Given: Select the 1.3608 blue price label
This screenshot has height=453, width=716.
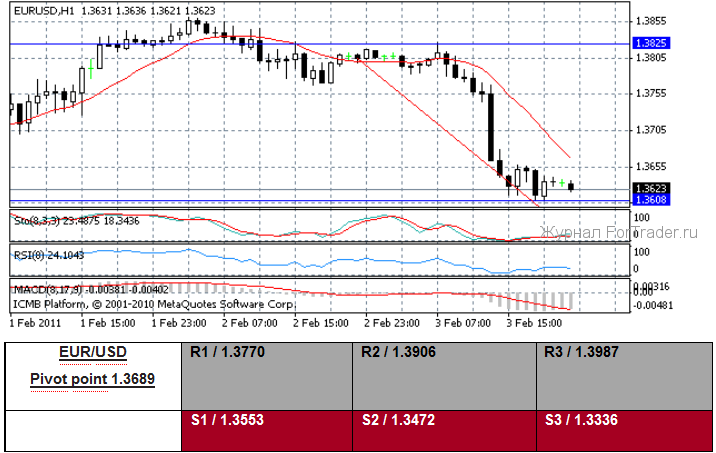Looking at the screenshot, I should (x=651, y=200).
